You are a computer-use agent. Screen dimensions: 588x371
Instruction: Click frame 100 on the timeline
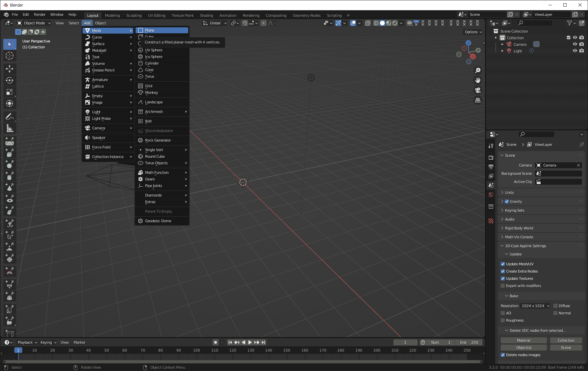coord(196,350)
